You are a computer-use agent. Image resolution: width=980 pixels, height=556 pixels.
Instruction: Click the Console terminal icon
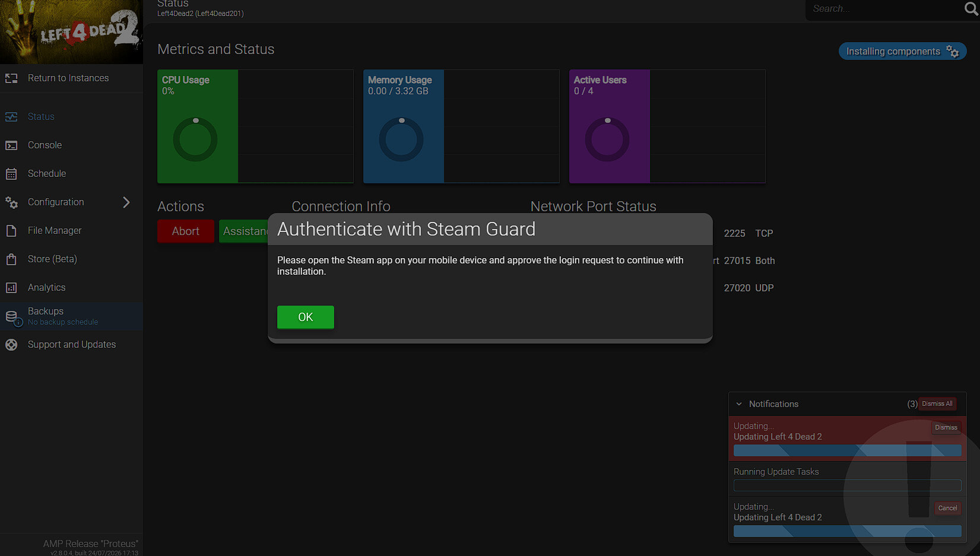point(11,145)
